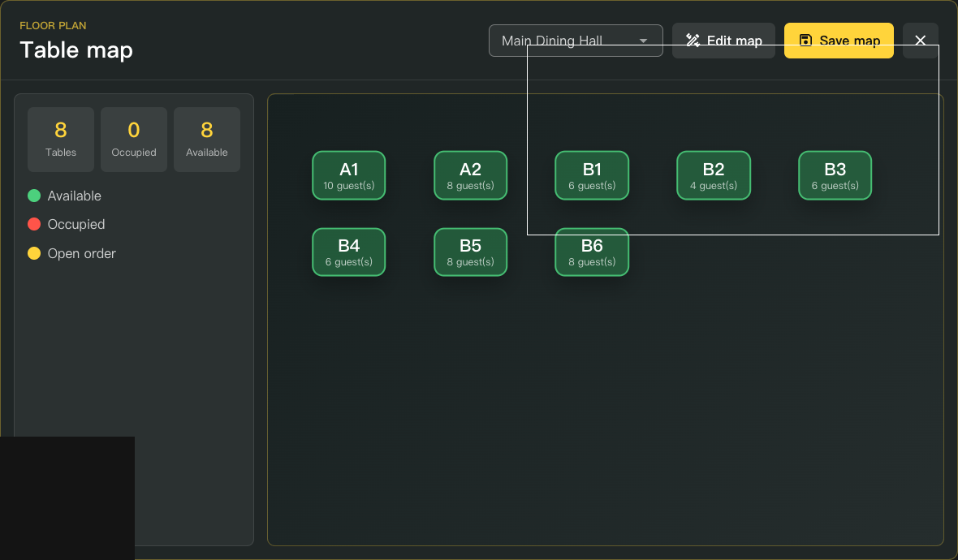This screenshot has height=560, width=958.
Task: Select table B4
Action: 349,252
